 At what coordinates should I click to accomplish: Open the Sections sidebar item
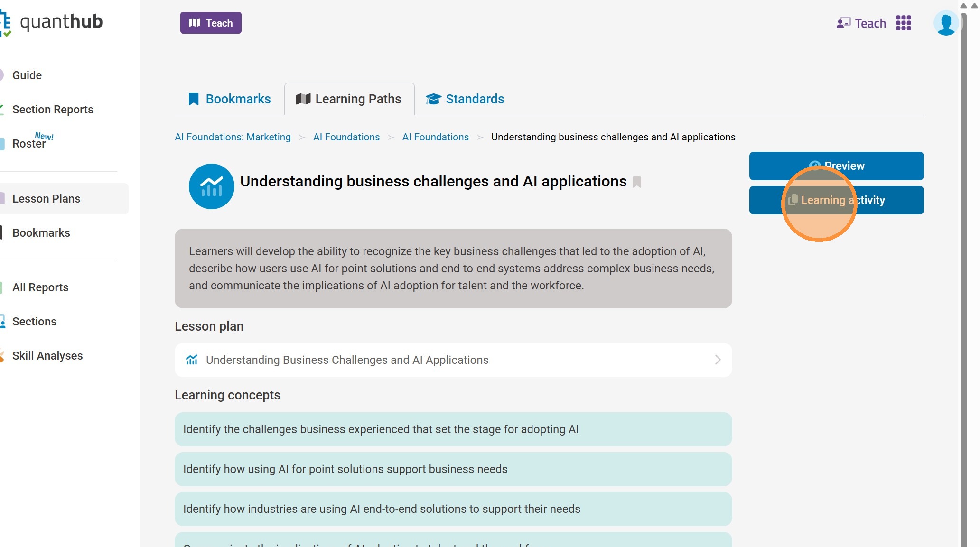[34, 322]
